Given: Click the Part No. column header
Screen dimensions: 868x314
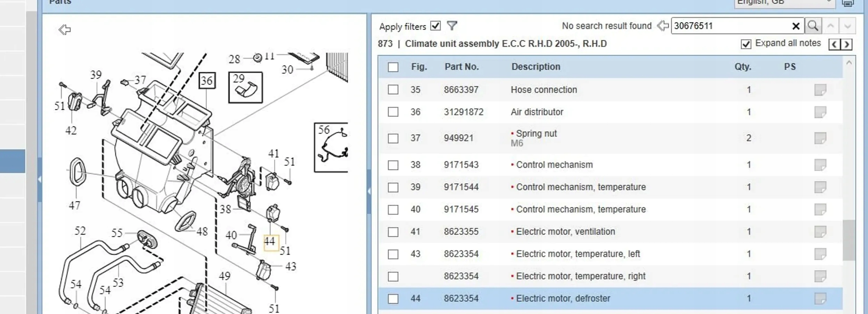Looking at the screenshot, I should click(461, 67).
